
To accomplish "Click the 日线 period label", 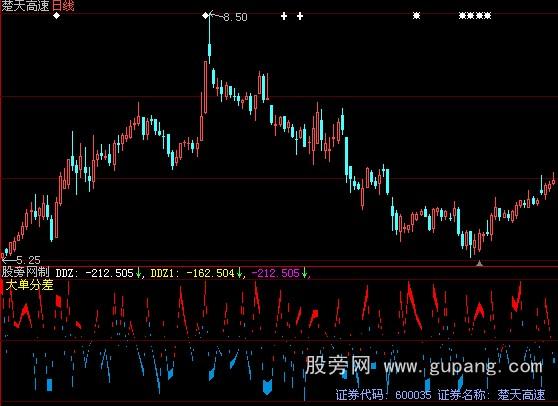I will tap(63, 5).
